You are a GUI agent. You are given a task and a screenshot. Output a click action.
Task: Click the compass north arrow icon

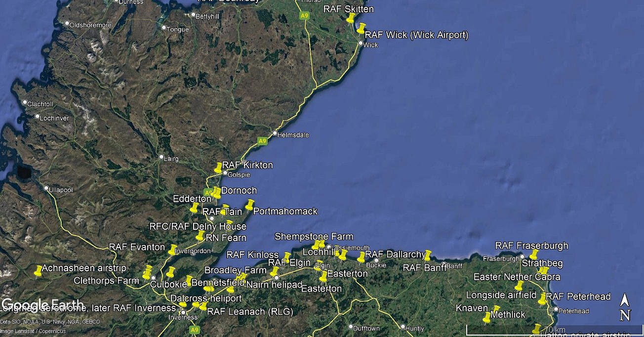[x=625, y=307]
